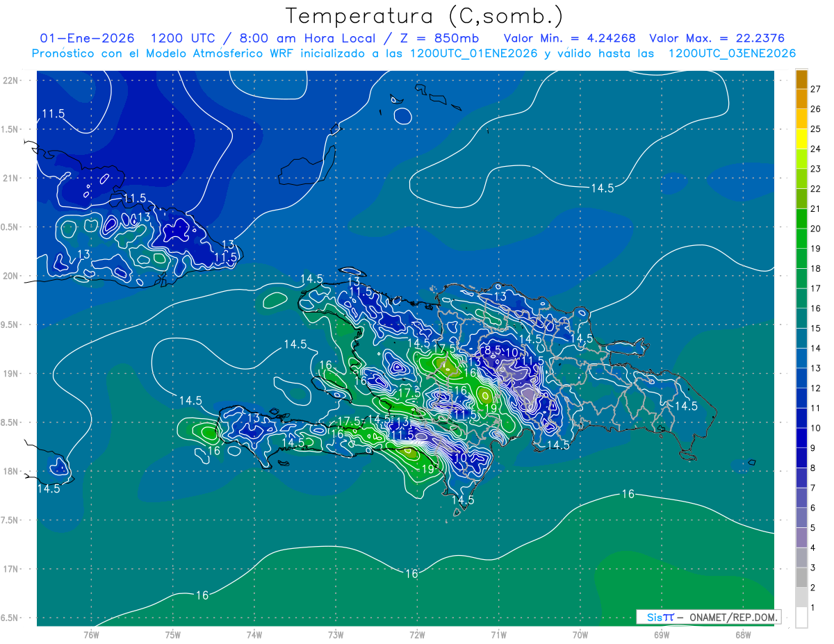This screenshot has width=834, height=644.
Task: Click the legend value '4'
Action: click(813, 547)
